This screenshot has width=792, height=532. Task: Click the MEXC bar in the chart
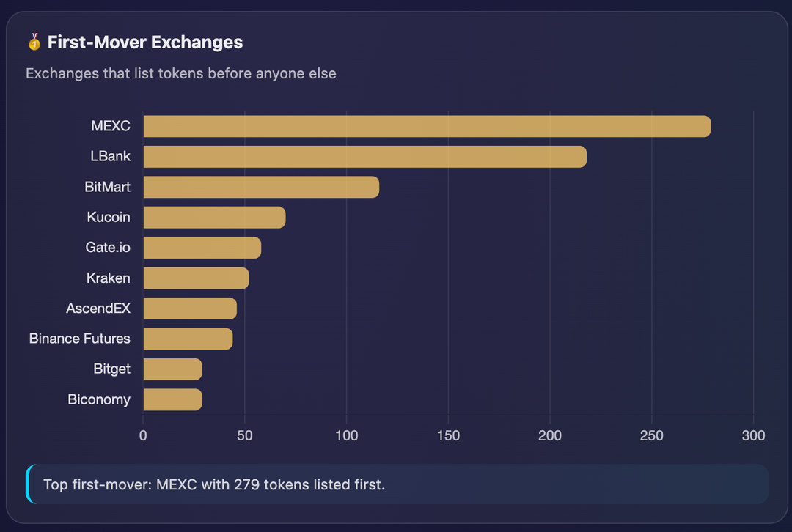(x=427, y=126)
